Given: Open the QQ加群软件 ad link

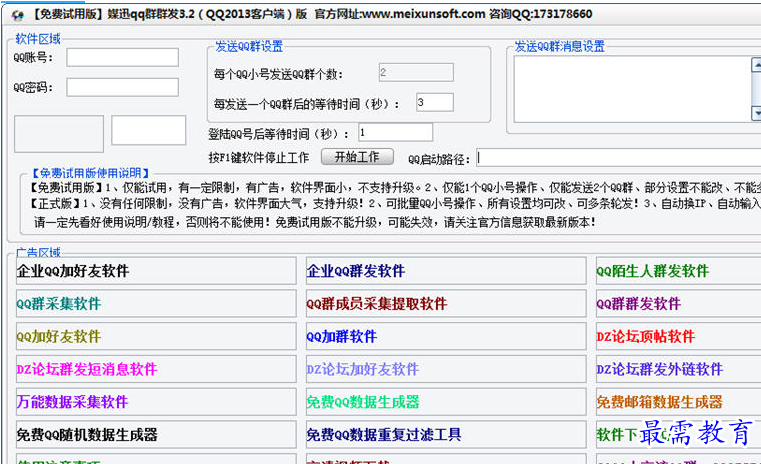Looking at the screenshot, I should 446,336.
